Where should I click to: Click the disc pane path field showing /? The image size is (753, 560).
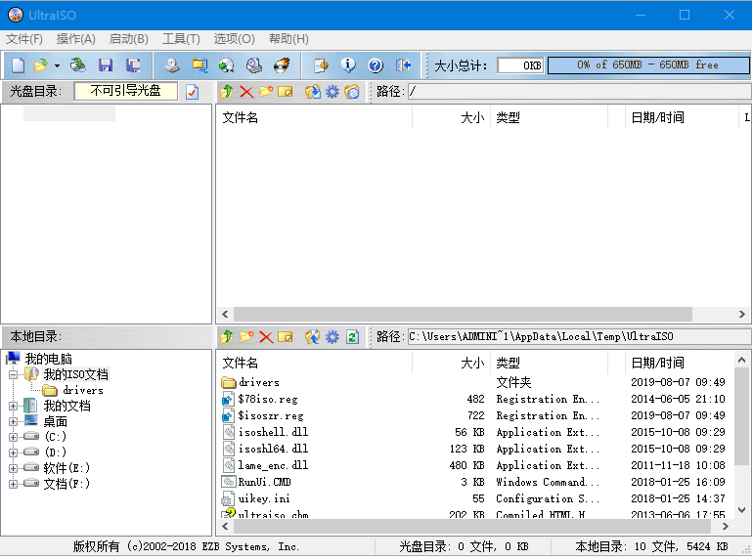580,91
